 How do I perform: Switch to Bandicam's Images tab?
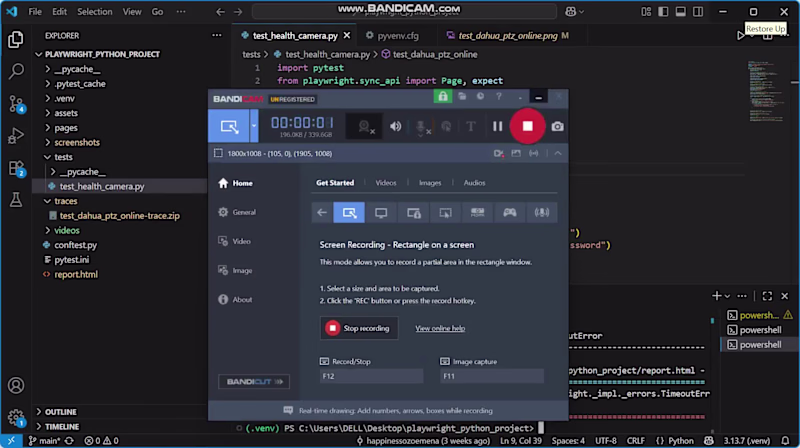click(430, 183)
